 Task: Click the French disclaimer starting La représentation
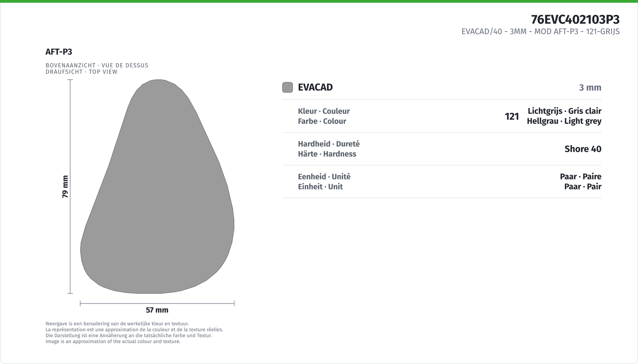(134, 330)
